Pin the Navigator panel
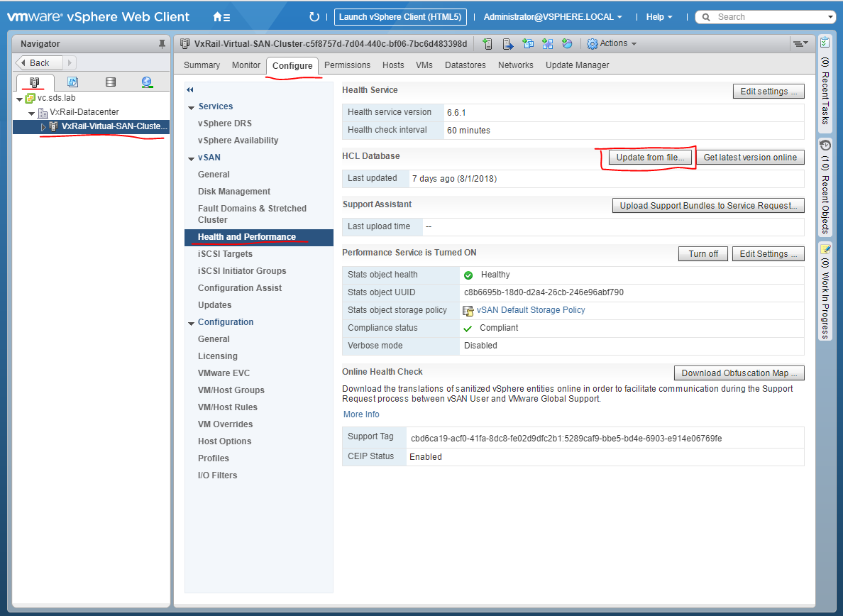843x616 pixels. coord(162,44)
